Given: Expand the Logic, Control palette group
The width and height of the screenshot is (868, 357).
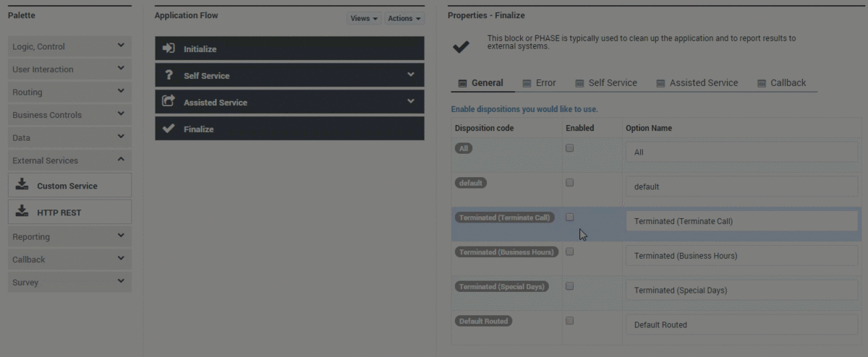Looking at the screenshot, I should [x=69, y=46].
